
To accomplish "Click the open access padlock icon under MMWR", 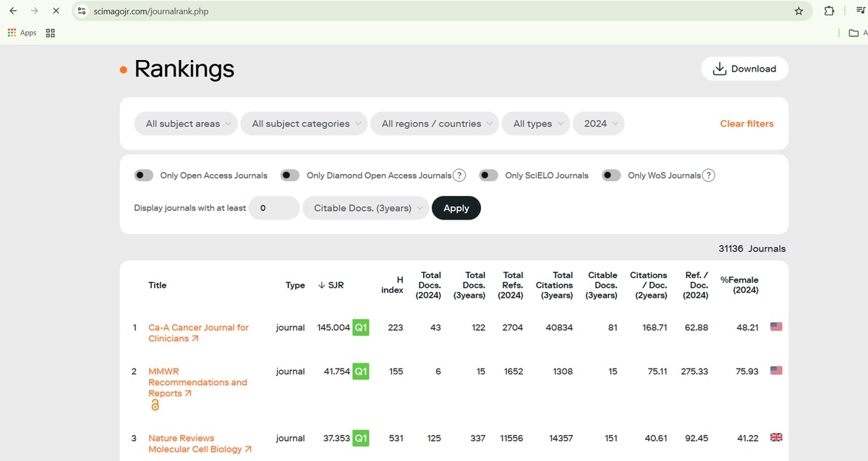I will click(155, 405).
